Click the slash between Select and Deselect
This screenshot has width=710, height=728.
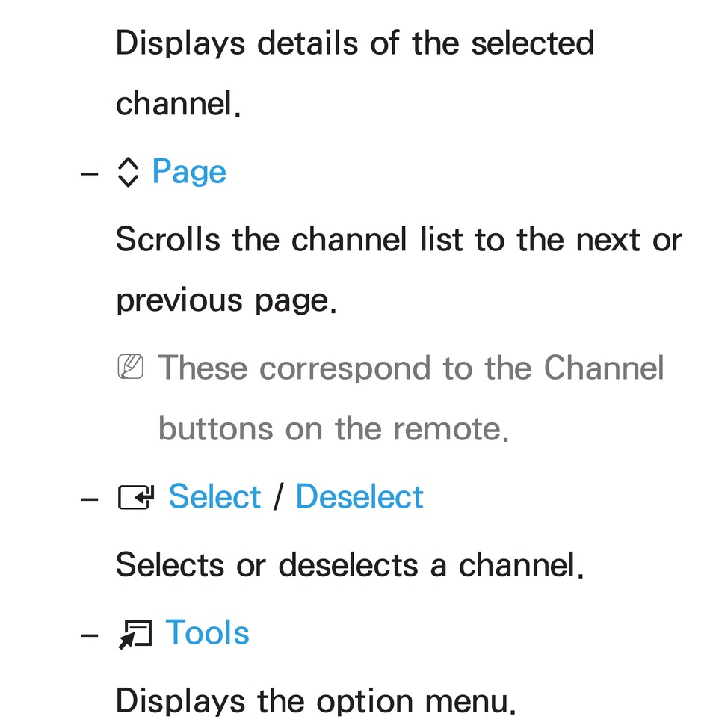pos(278,497)
